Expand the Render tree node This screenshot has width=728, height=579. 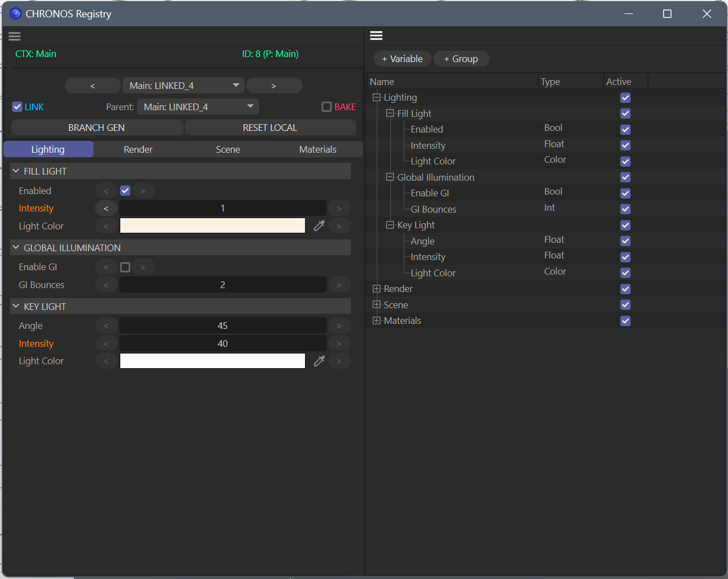377,289
